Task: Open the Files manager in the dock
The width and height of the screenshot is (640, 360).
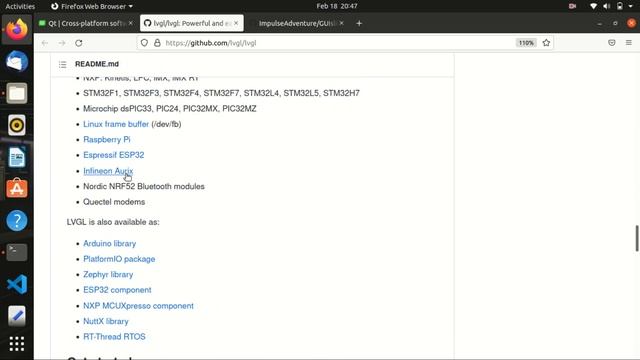Action: (x=17, y=93)
